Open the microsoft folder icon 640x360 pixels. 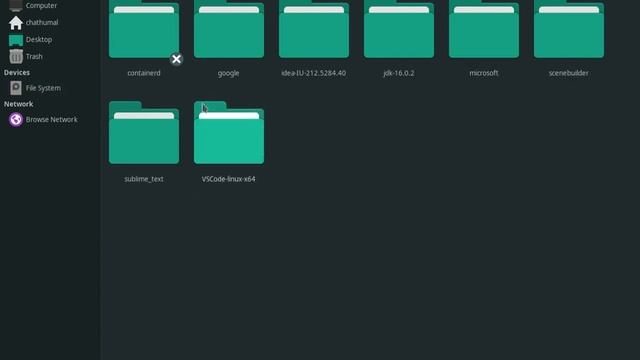pos(484,29)
